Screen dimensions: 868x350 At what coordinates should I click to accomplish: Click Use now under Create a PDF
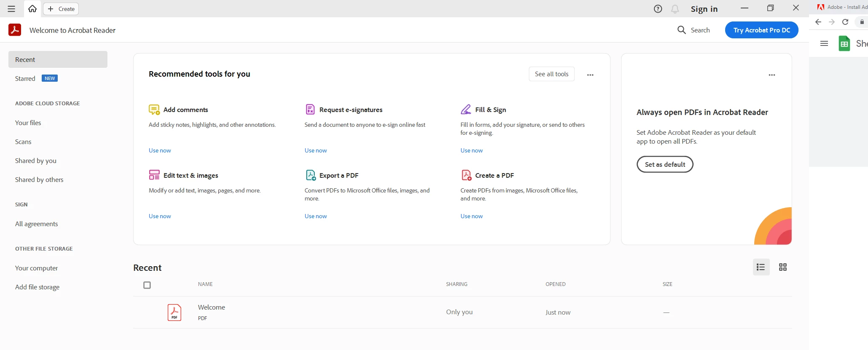472,216
